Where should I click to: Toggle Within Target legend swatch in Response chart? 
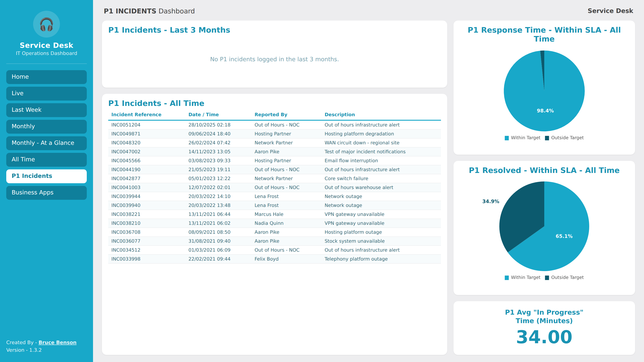[507, 138]
